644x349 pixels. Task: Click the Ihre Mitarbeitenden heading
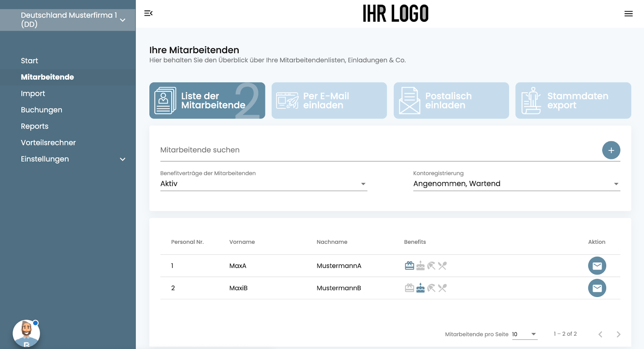coord(194,50)
